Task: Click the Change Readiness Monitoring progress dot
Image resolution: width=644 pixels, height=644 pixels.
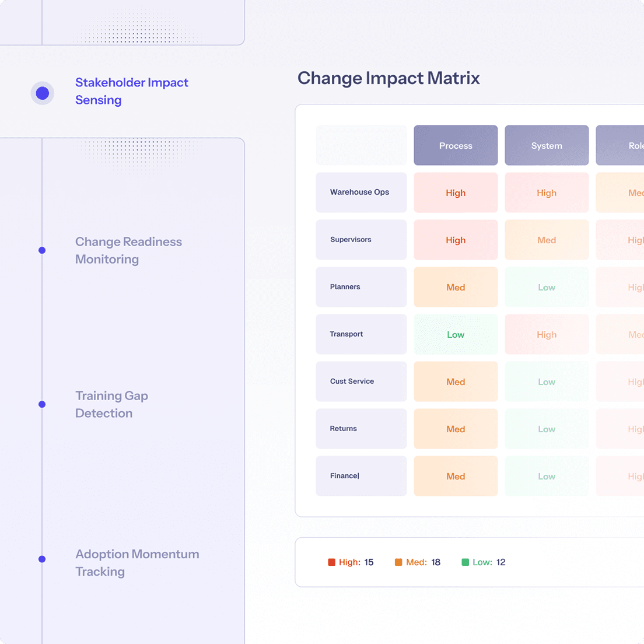Action: [x=42, y=250]
